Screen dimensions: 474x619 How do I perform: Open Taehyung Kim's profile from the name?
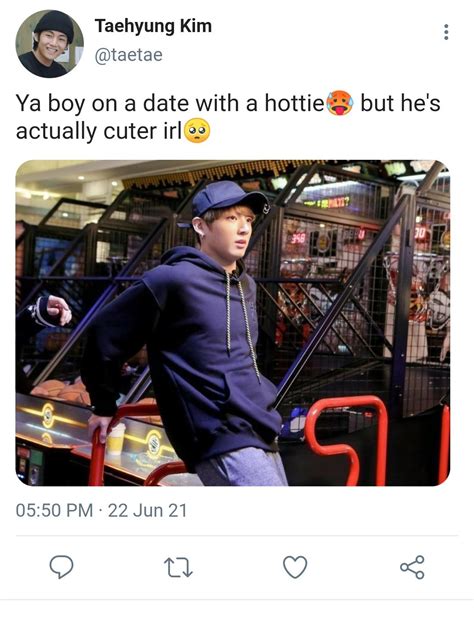[x=153, y=26]
